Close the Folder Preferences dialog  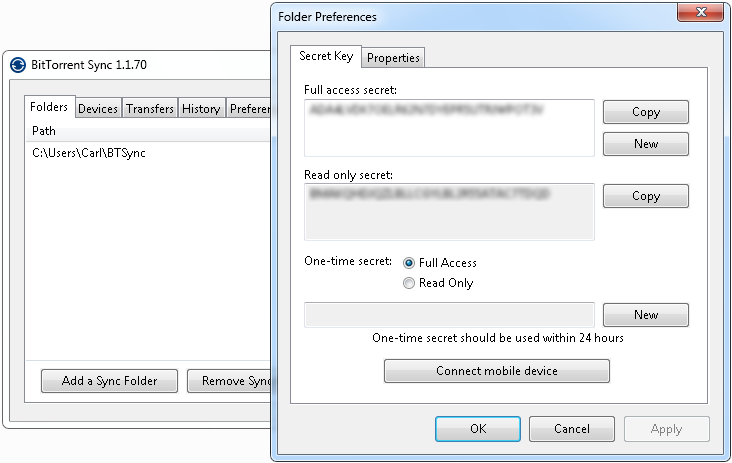(700, 12)
